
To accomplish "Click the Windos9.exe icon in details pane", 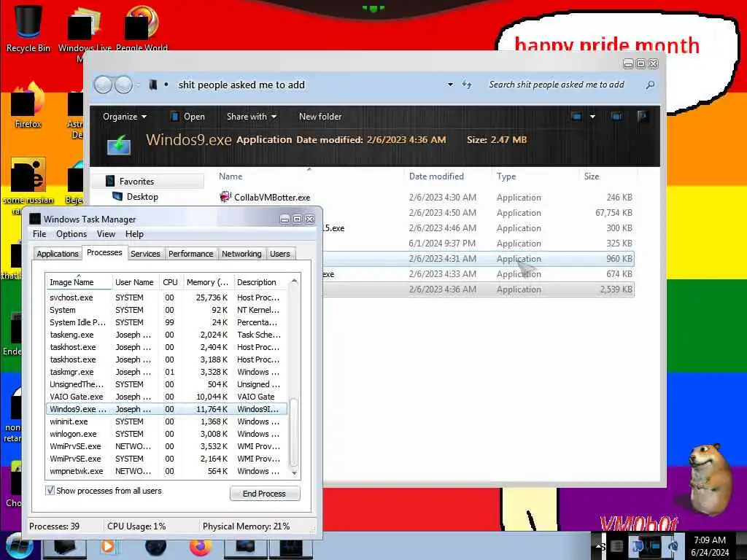I will point(119,144).
